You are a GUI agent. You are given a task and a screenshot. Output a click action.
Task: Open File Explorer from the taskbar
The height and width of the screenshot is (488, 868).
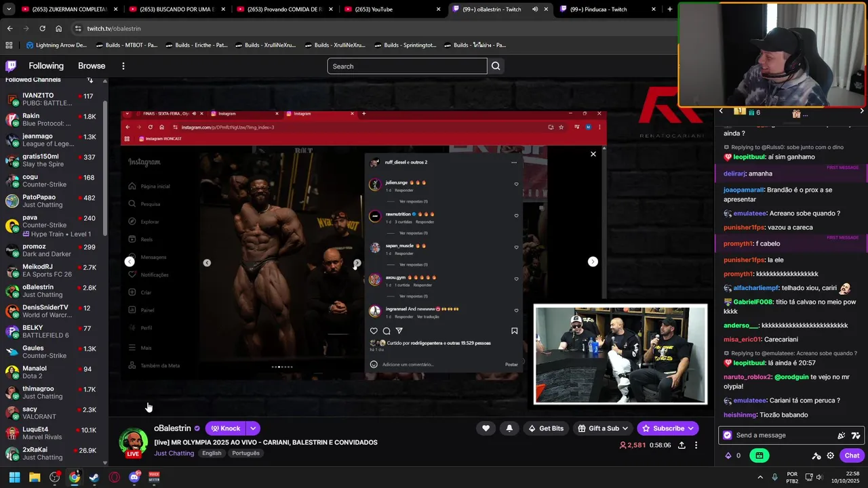tap(35, 477)
